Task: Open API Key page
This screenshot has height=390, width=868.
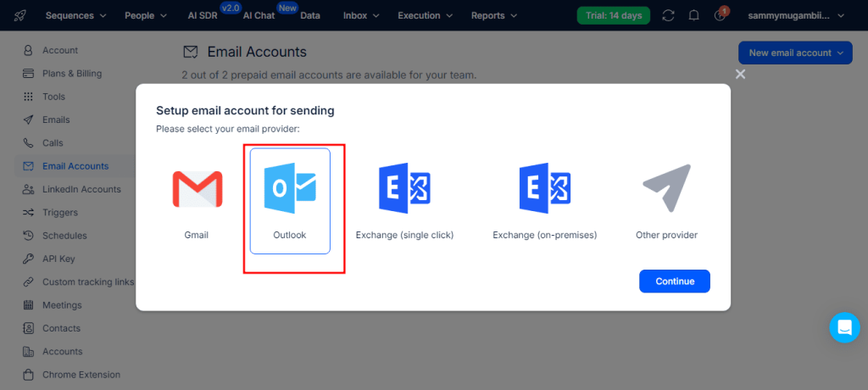Action: 58,259
